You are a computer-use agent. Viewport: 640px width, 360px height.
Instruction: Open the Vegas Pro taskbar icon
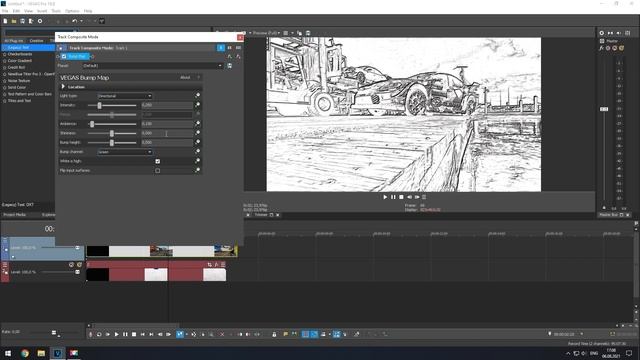click(x=58, y=353)
